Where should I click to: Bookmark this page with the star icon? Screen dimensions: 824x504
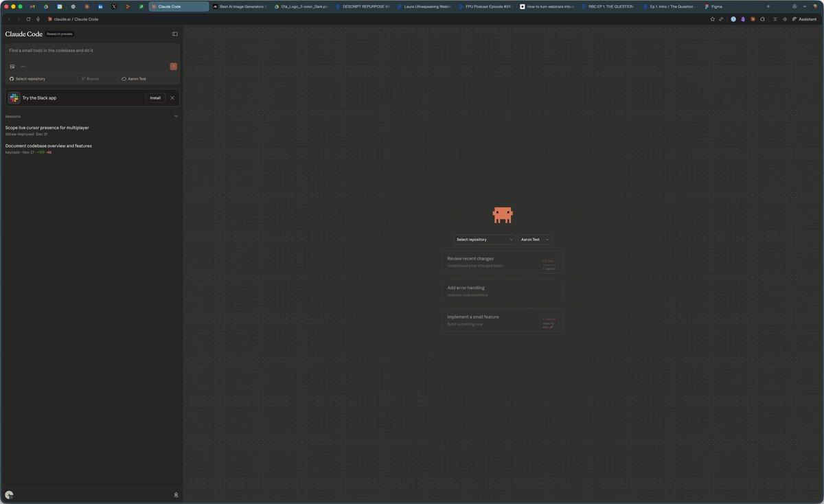712,19
